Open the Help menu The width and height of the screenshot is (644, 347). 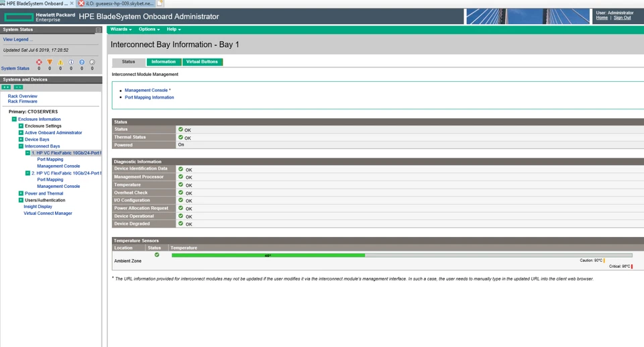click(174, 29)
